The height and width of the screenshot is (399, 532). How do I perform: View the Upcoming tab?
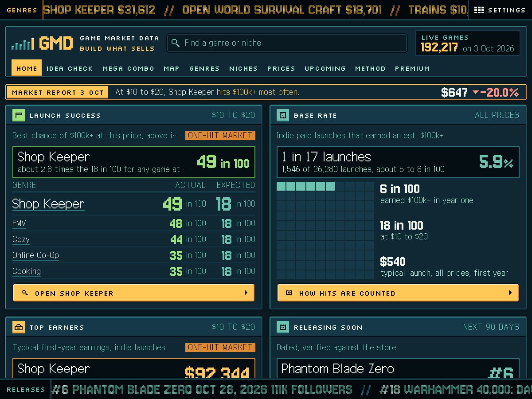click(x=325, y=68)
